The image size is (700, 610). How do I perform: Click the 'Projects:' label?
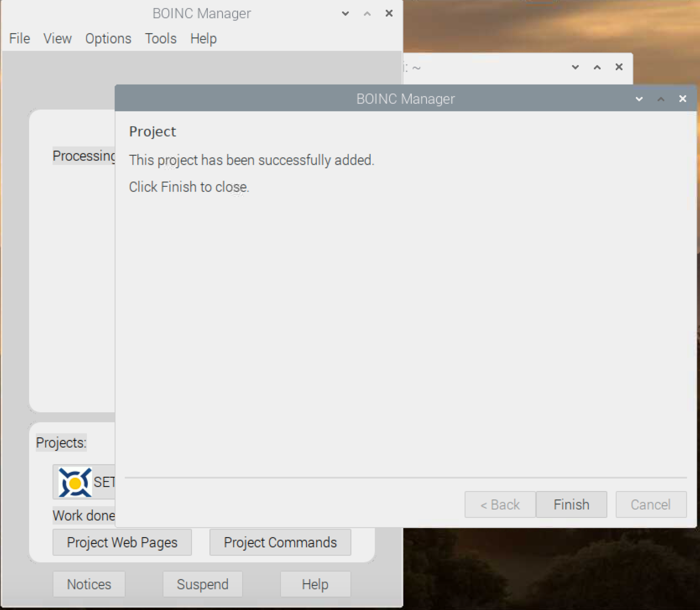61,442
